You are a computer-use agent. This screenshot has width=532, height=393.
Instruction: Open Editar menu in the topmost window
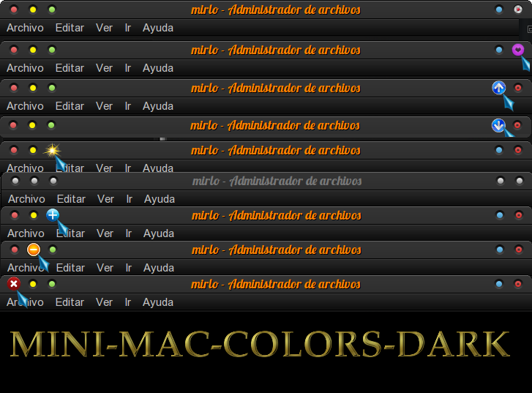pos(70,28)
